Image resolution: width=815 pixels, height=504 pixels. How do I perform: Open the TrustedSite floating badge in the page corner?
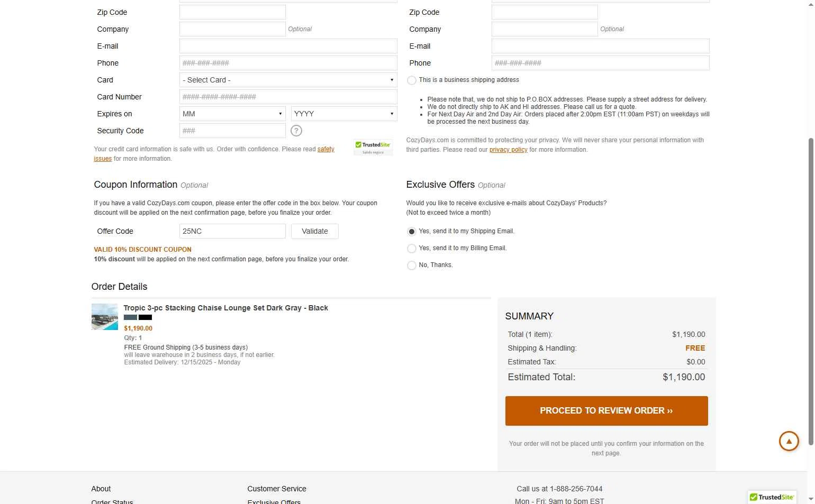point(772,497)
